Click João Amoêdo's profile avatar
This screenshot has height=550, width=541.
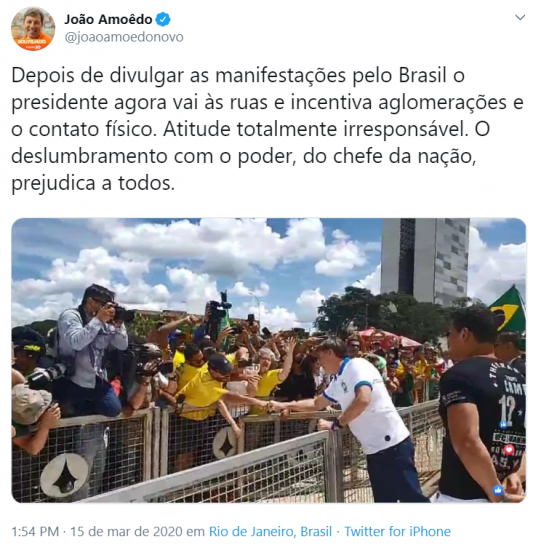33,29
